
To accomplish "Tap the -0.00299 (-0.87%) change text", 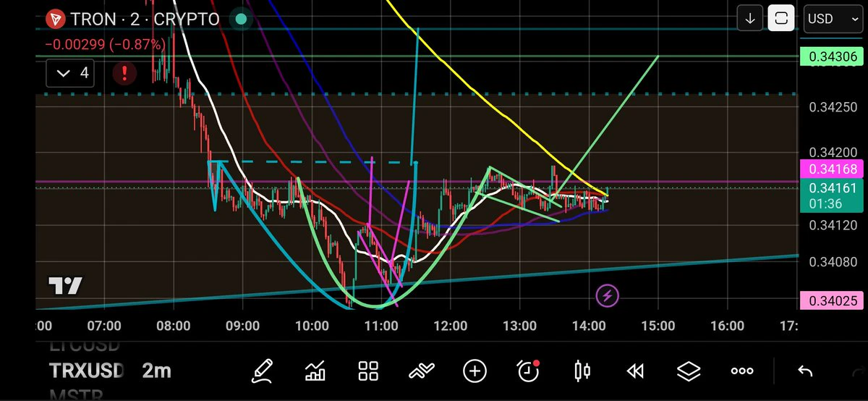I will click(106, 43).
